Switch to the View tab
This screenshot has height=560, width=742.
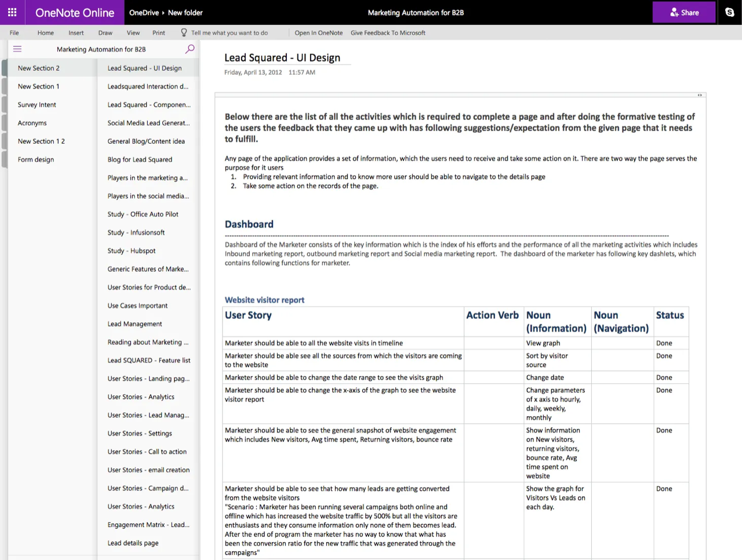pyautogui.click(x=133, y=33)
